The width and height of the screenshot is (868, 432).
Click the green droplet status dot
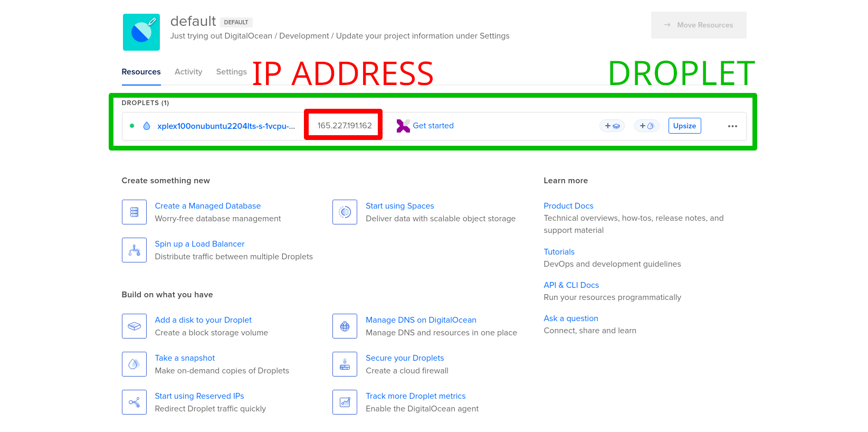(132, 126)
